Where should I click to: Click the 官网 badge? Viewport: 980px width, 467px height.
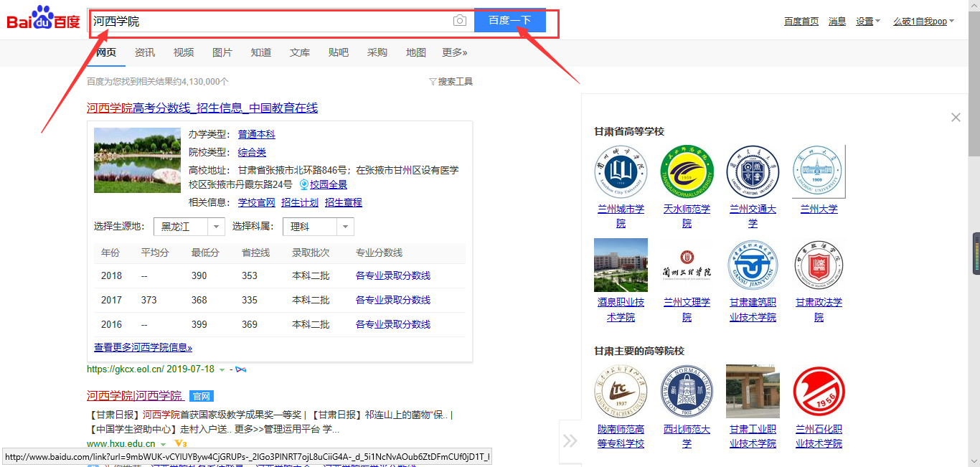202,396
